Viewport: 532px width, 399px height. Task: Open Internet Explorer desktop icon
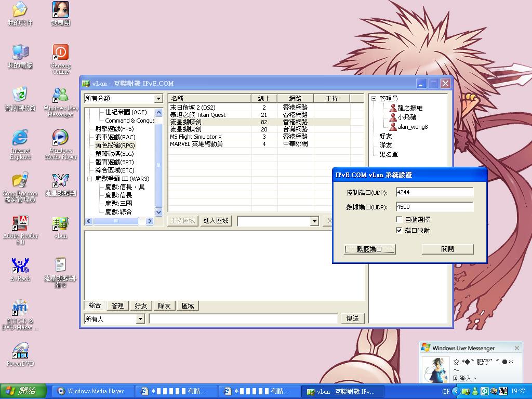(x=20, y=144)
